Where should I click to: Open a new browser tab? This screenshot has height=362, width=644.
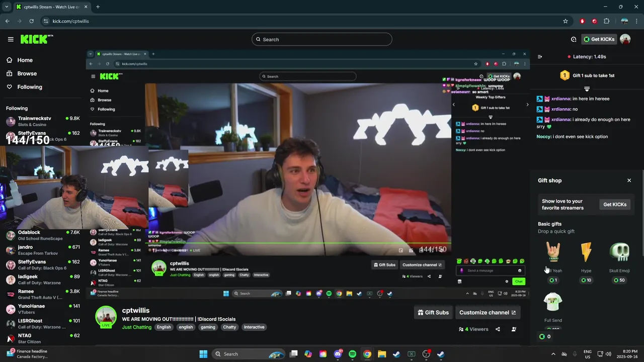click(98, 7)
